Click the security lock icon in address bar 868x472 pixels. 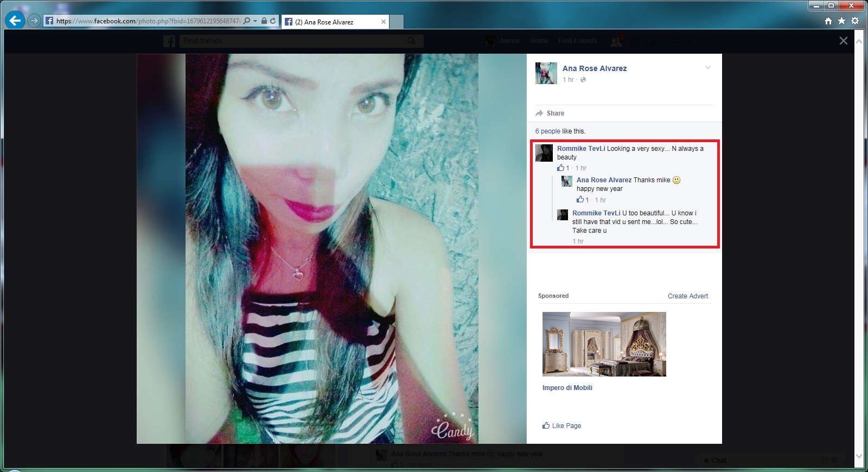(x=264, y=21)
